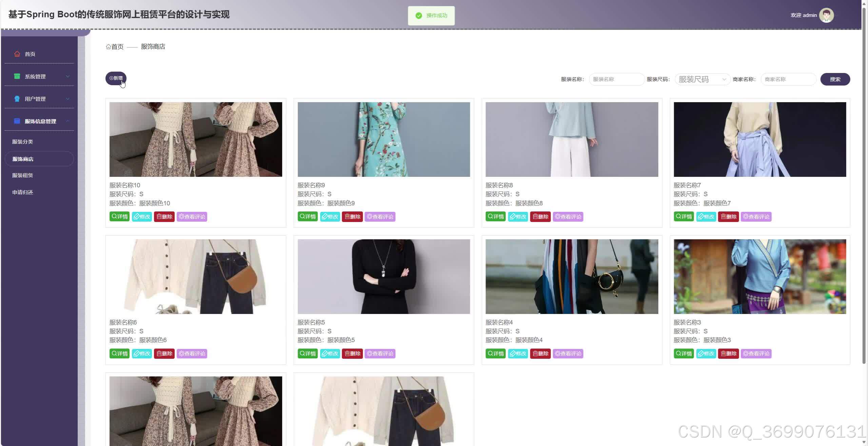Click 查看评论 on 服装名称4

click(x=568, y=353)
